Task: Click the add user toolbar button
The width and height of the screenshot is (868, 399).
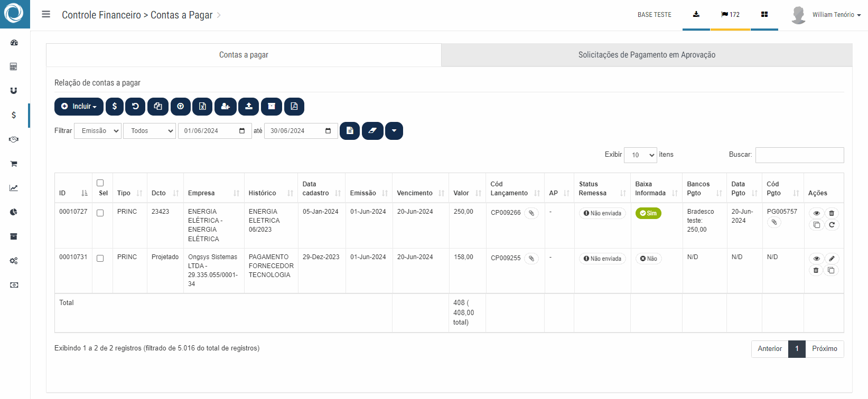Action: point(226,107)
